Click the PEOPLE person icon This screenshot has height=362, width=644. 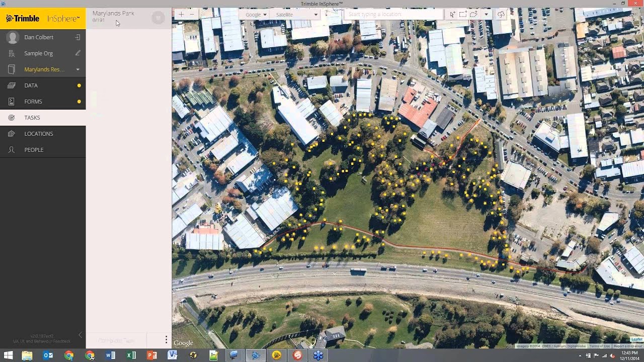tap(12, 150)
